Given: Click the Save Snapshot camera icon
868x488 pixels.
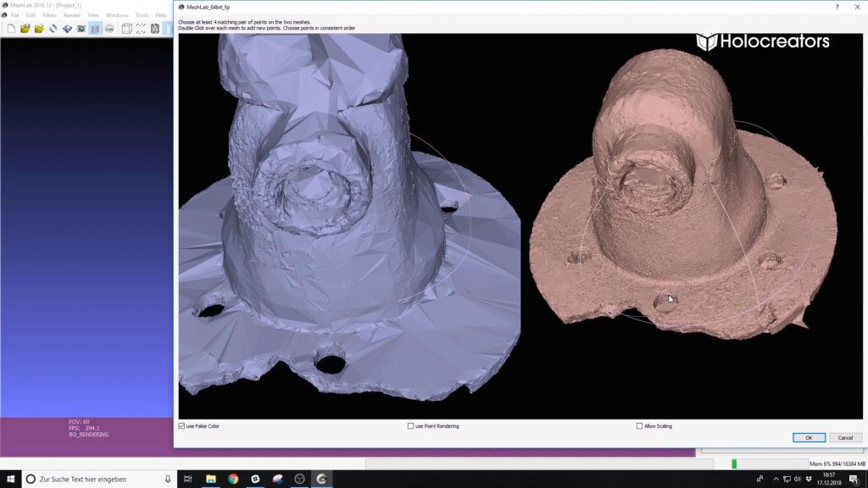Looking at the screenshot, I should pos(81,28).
